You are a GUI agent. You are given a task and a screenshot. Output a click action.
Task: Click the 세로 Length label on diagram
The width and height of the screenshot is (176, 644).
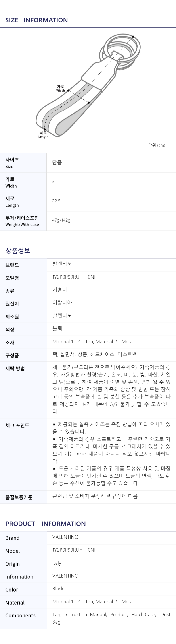[x=43, y=134]
